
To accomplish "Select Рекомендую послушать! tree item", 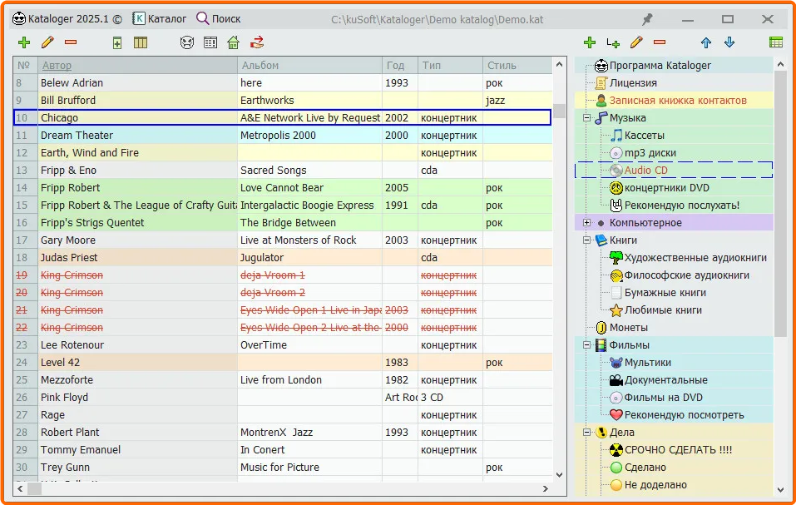I will pos(682,205).
